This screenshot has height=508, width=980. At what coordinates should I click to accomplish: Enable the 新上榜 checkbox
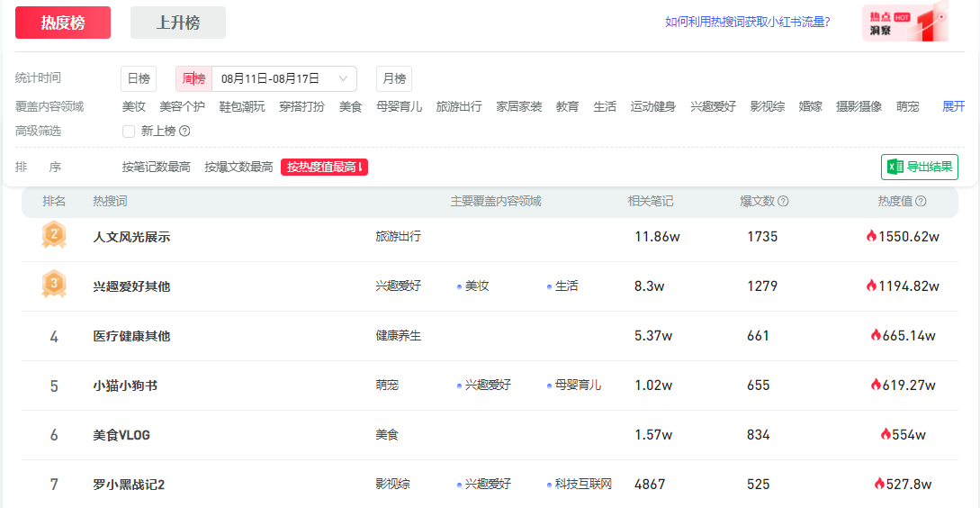(x=129, y=132)
